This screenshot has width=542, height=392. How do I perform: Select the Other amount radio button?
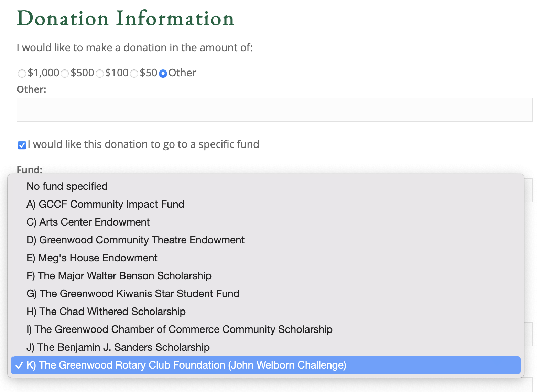click(163, 74)
